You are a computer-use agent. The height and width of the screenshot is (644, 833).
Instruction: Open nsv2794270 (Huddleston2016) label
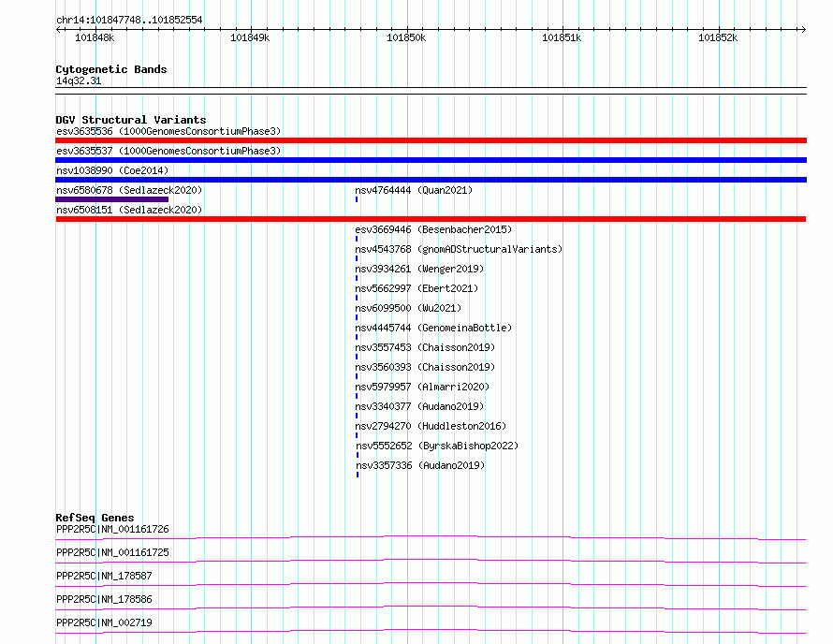(431, 426)
